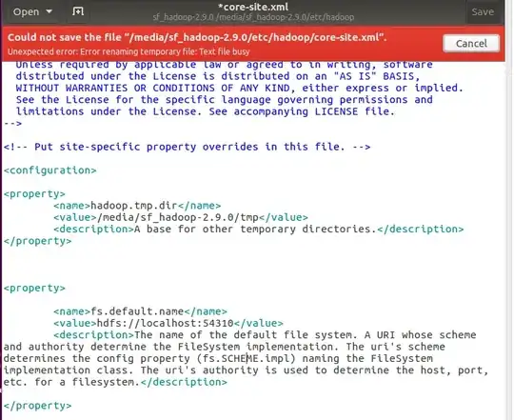Click the 'Put site-specific property overrides' comment
514x420 pixels.
pos(188,147)
